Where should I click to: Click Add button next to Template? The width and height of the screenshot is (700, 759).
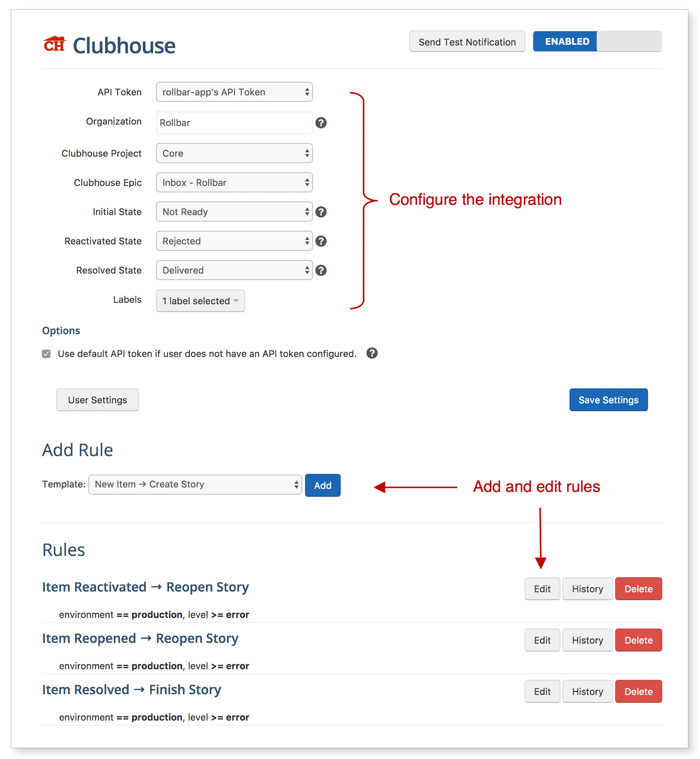(x=322, y=486)
